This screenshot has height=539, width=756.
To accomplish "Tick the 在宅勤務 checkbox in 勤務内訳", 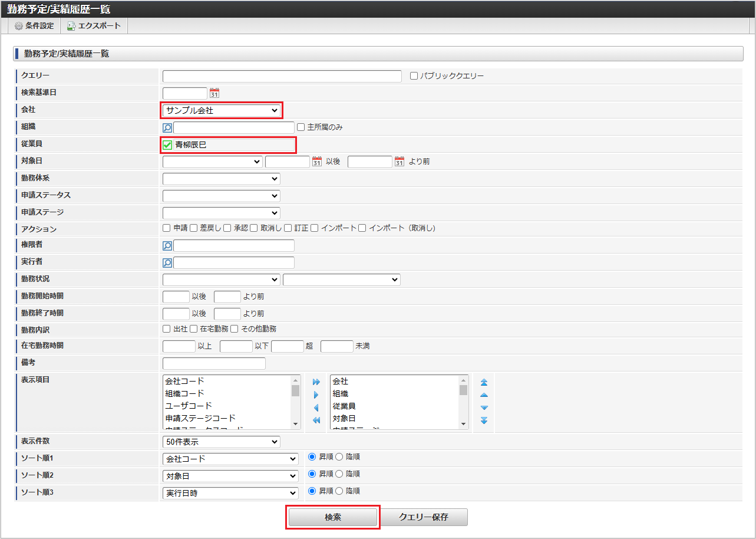I will point(193,328).
